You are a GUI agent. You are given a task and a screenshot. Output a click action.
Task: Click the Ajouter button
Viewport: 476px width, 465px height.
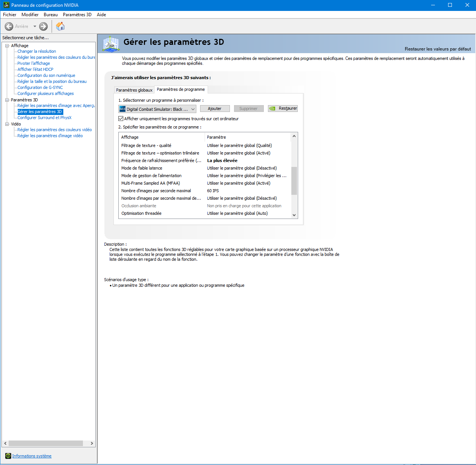[x=215, y=109]
